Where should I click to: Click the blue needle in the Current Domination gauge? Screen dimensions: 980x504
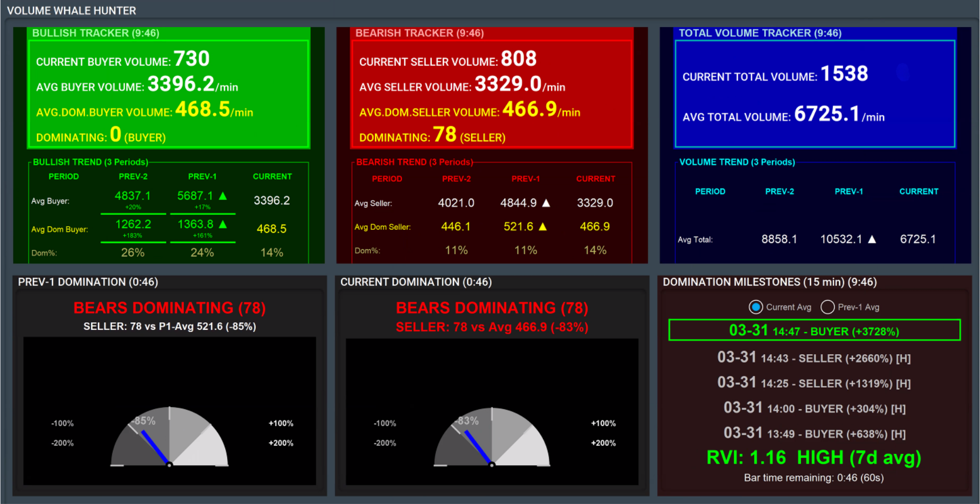pyautogui.click(x=477, y=447)
